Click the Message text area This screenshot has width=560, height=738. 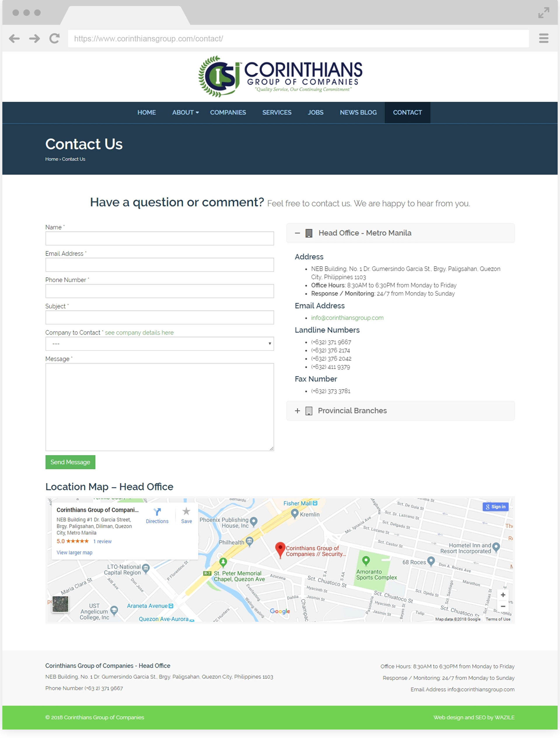pos(160,407)
